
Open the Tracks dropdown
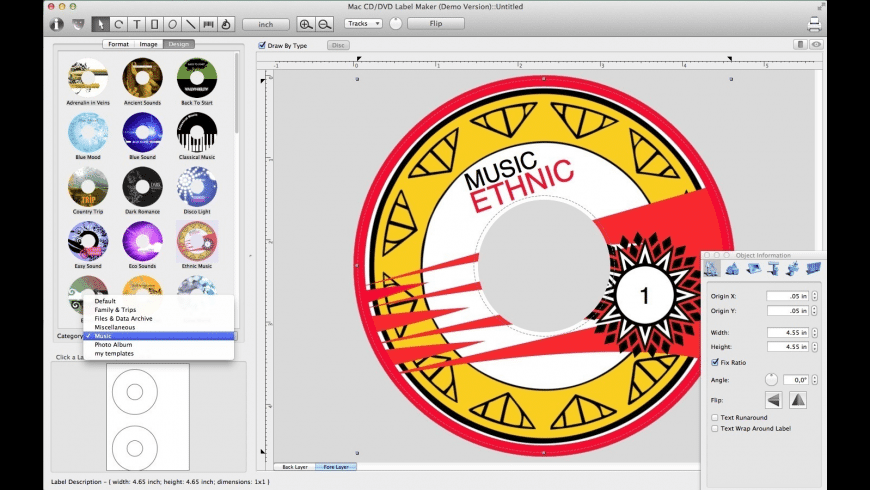pyautogui.click(x=363, y=23)
